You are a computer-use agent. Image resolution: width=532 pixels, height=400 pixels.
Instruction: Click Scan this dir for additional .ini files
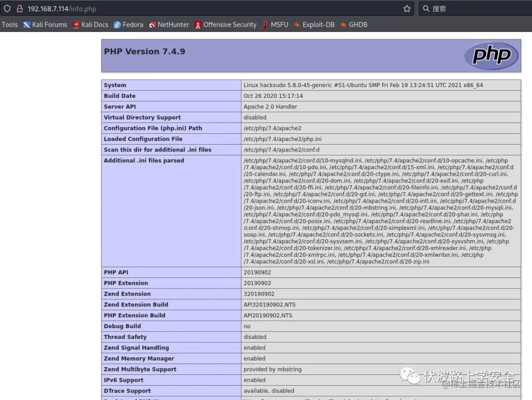tap(158, 150)
